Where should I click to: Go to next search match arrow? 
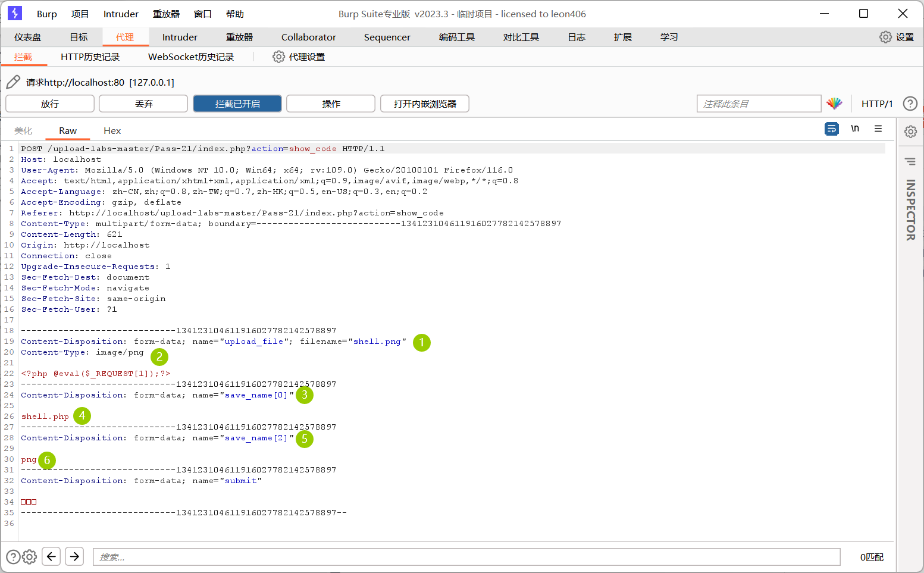74,556
